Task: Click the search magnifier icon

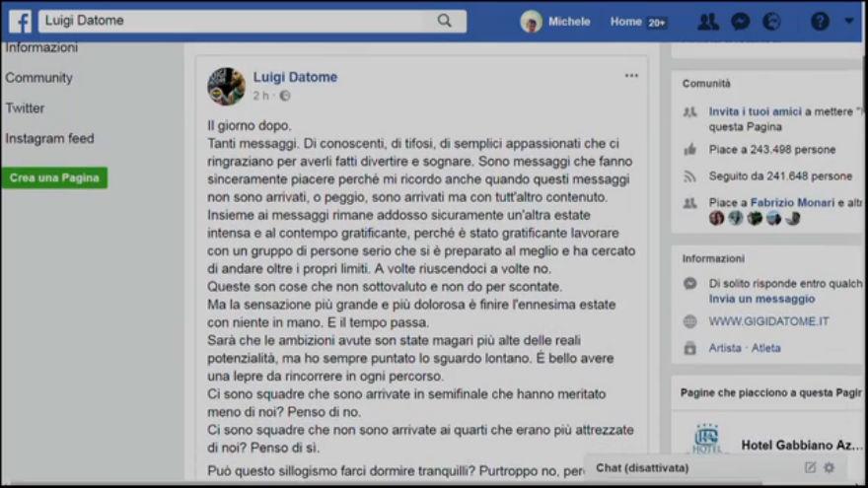Action: [444, 21]
